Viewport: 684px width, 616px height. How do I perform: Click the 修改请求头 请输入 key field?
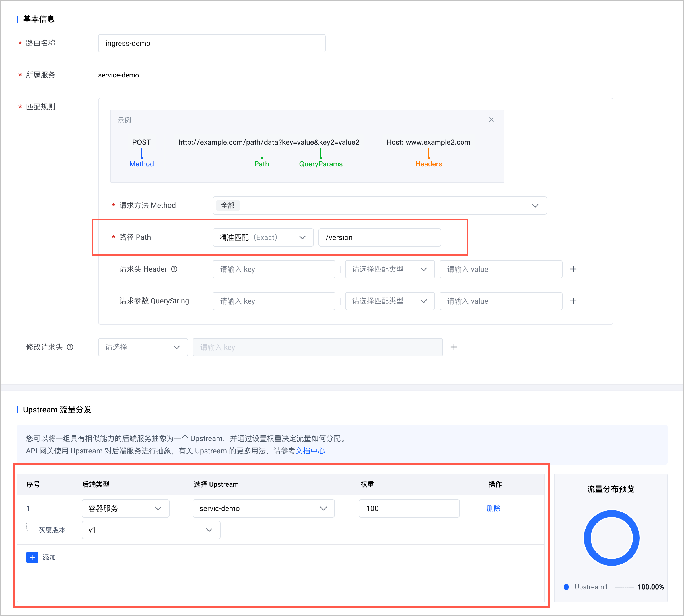318,347
